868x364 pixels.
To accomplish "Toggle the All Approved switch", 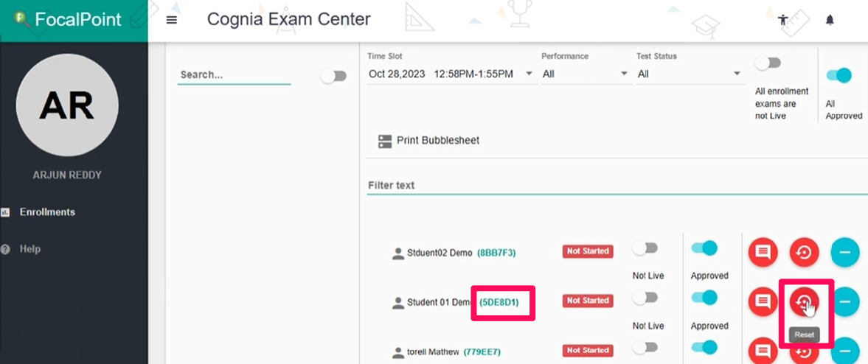I will [x=839, y=76].
